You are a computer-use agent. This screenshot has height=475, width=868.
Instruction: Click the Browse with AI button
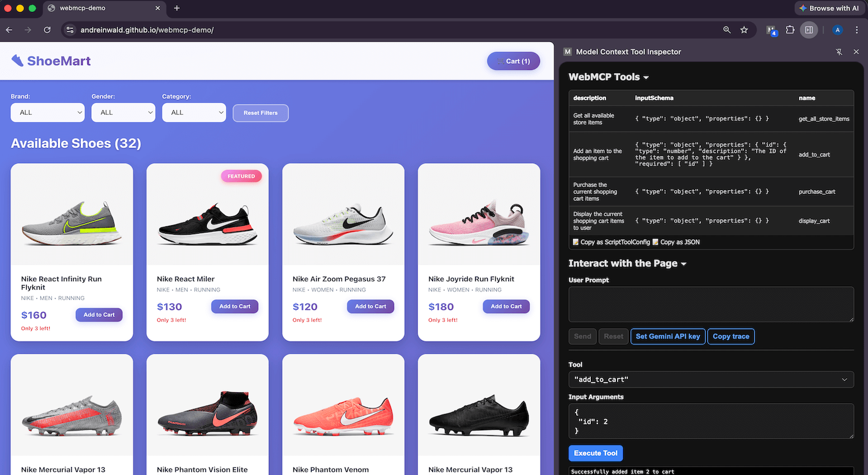coord(829,8)
